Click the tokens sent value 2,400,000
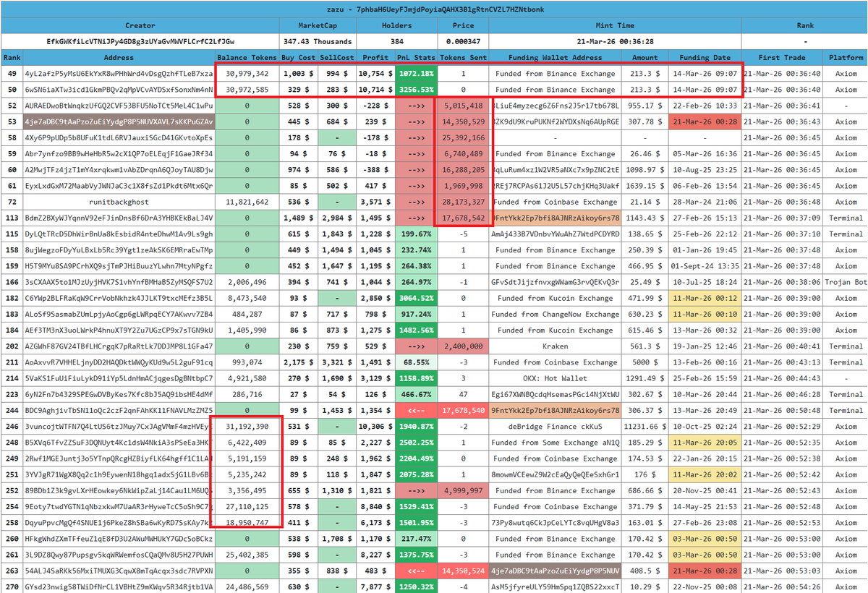The width and height of the screenshot is (868, 593). (463, 346)
